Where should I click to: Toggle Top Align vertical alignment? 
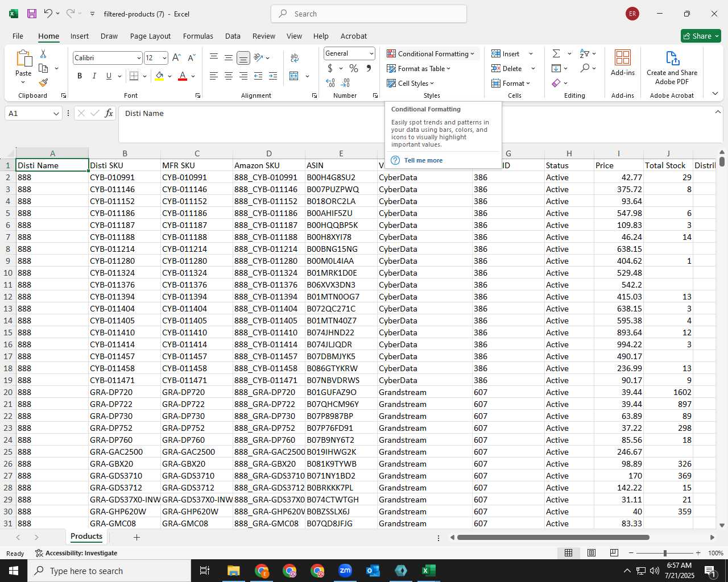click(214, 57)
